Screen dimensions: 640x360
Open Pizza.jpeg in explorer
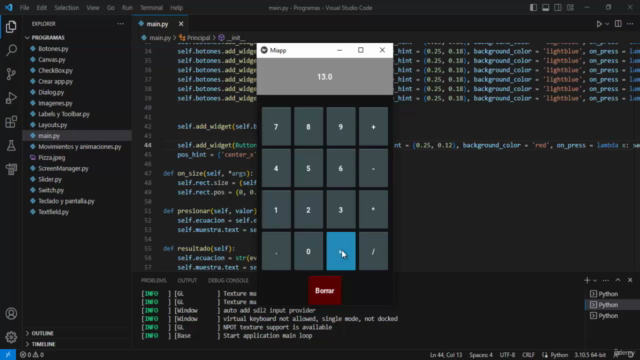(x=51, y=158)
